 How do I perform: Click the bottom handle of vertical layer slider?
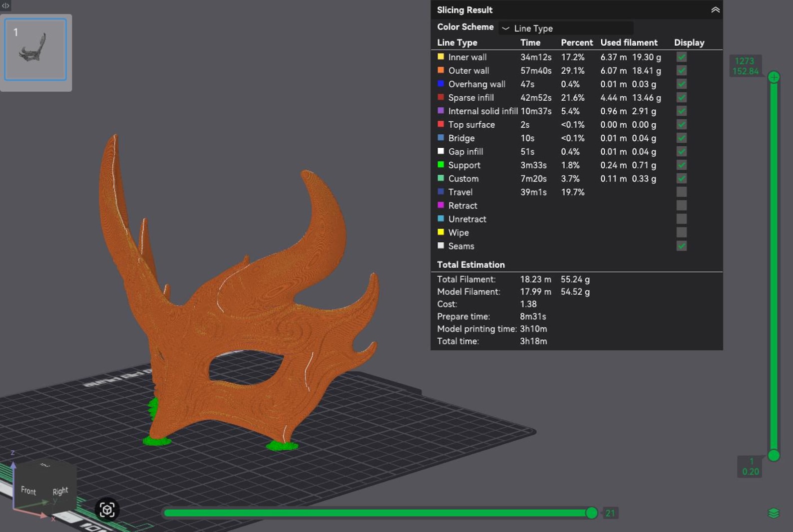point(774,455)
